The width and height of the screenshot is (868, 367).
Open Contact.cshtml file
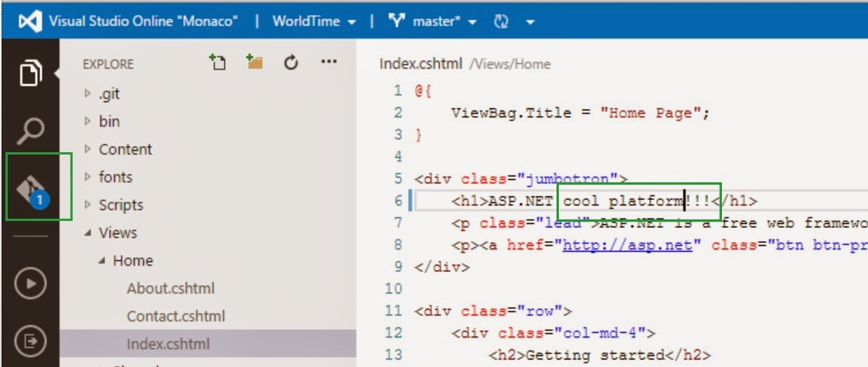[175, 316]
